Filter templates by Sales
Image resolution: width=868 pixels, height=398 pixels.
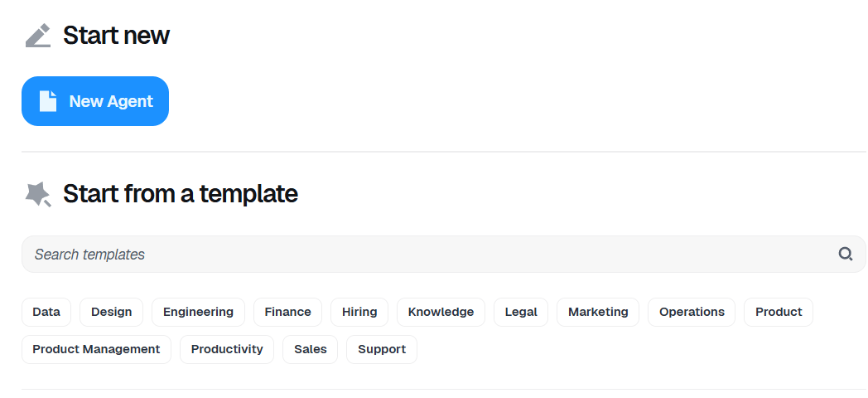point(310,349)
